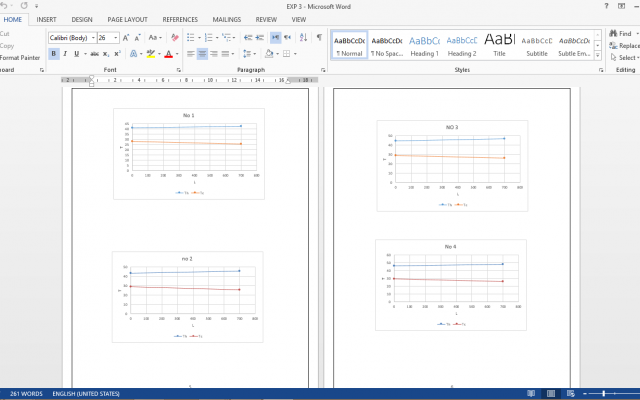640x400 pixels.
Task: Click Undo in Quick Access Toolbar
Action: 4,6
